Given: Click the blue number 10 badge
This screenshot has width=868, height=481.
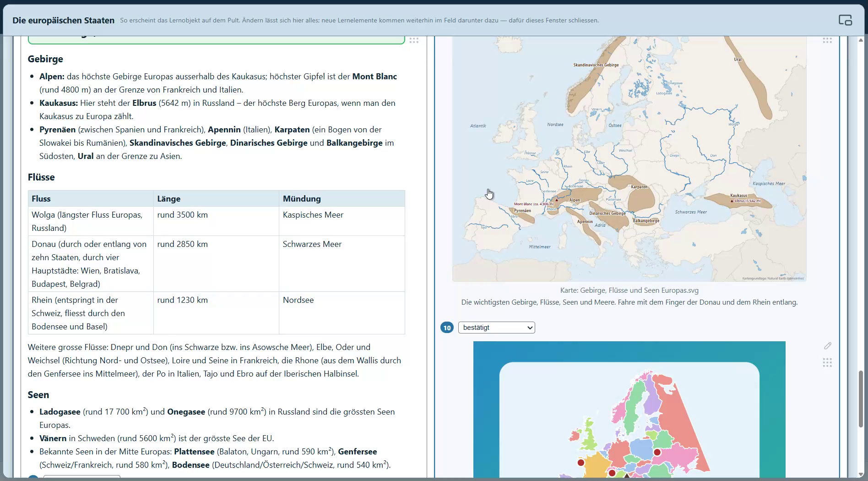Looking at the screenshot, I should pos(447,328).
